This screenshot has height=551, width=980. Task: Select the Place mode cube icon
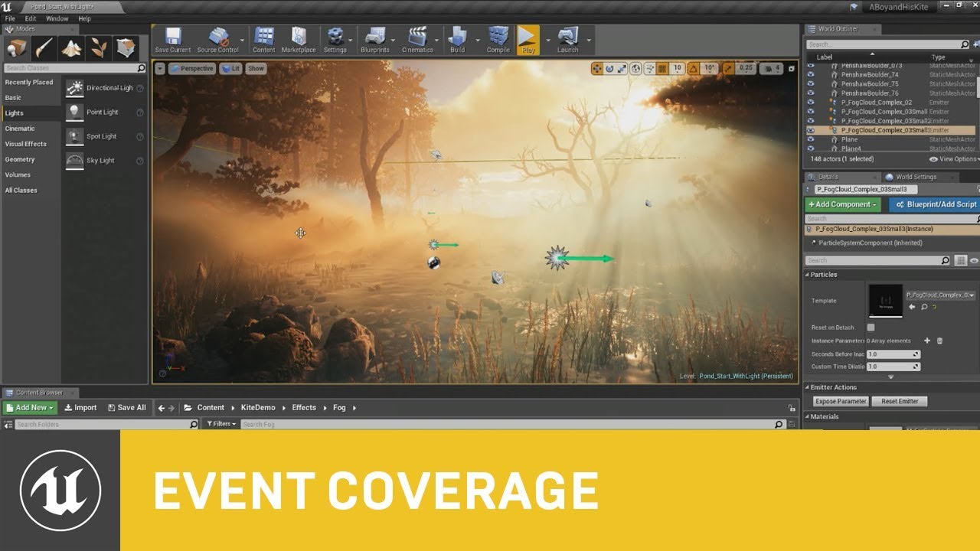coord(17,48)
